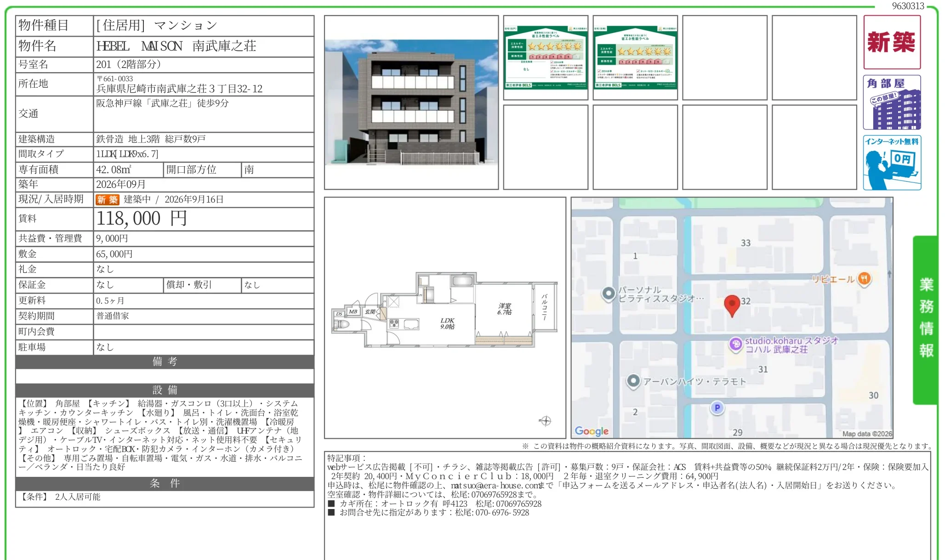The image size is (945, 560).
Task: Select the 特記事項 heading text
Action: pyautogui.click(x=347, y=458)
